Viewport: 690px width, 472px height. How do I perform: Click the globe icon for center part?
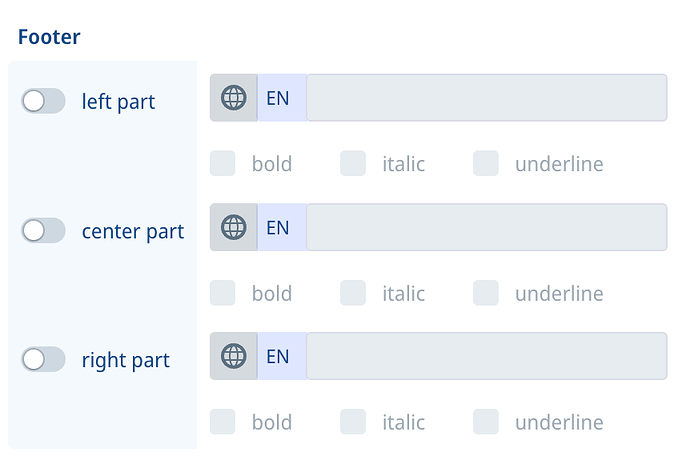[x=234, y=227]
